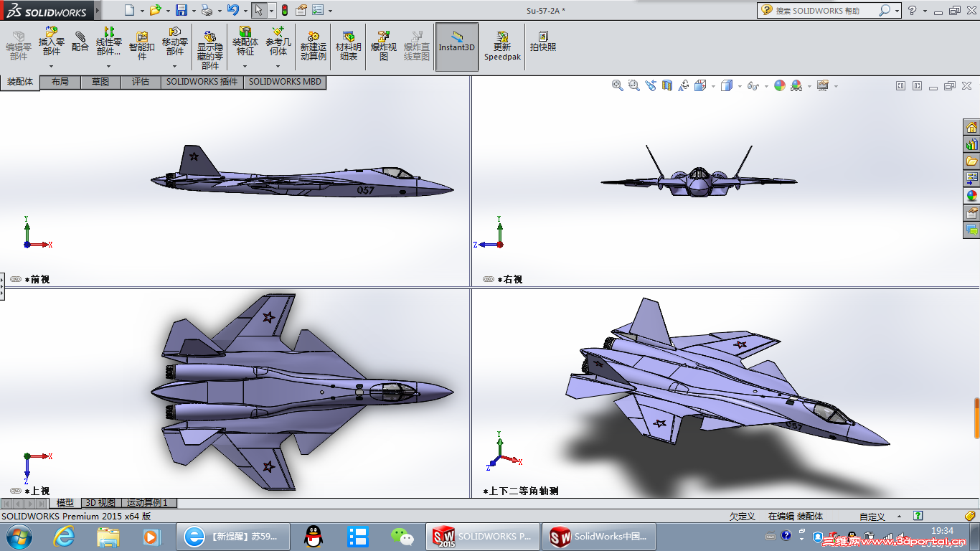Select the Zoom to Fit icon
This screenshot has height=551, width=980.
coord(617,85)
